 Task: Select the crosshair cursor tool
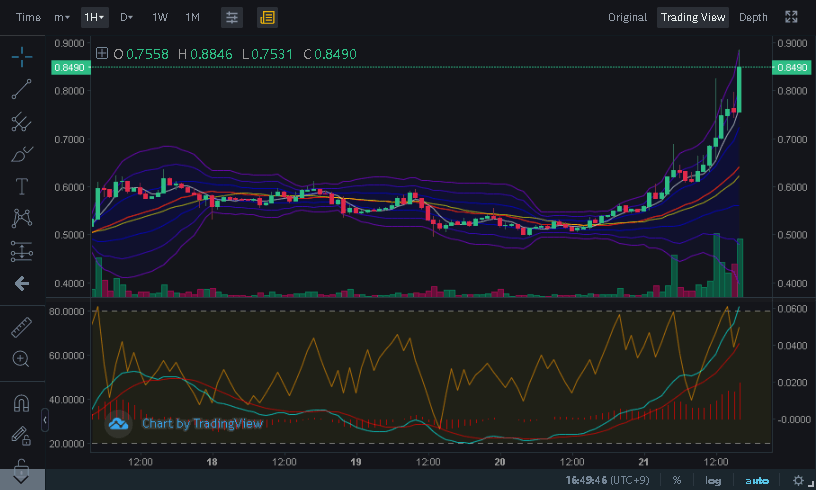coord(22,57)
